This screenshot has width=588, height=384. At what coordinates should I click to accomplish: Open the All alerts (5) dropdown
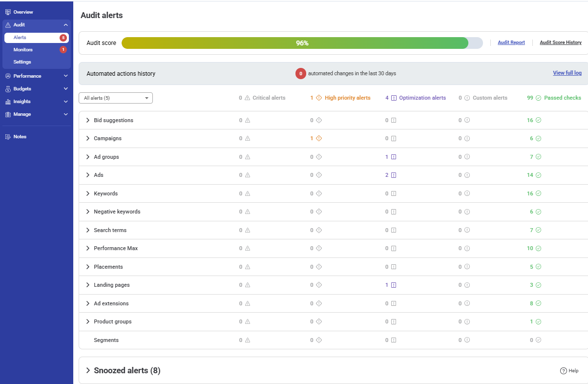click(x=115, y=98)
